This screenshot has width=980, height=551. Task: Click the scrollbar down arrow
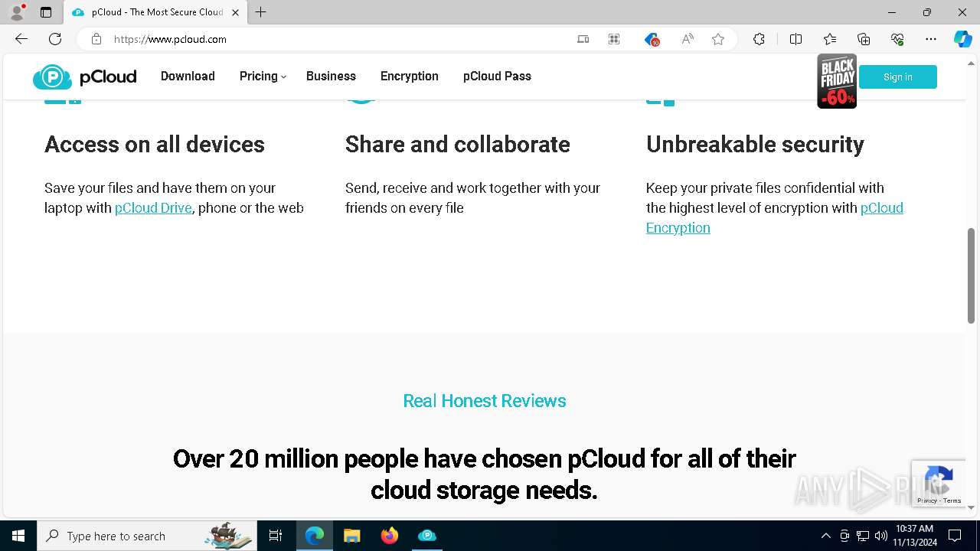point(972,507)
